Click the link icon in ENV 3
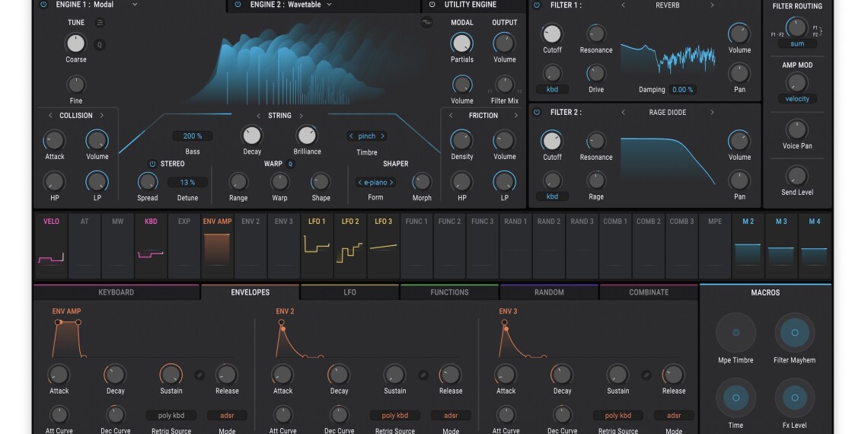This screenshot has width=868, height=434. pyautogui.click(x=646, y=375)
